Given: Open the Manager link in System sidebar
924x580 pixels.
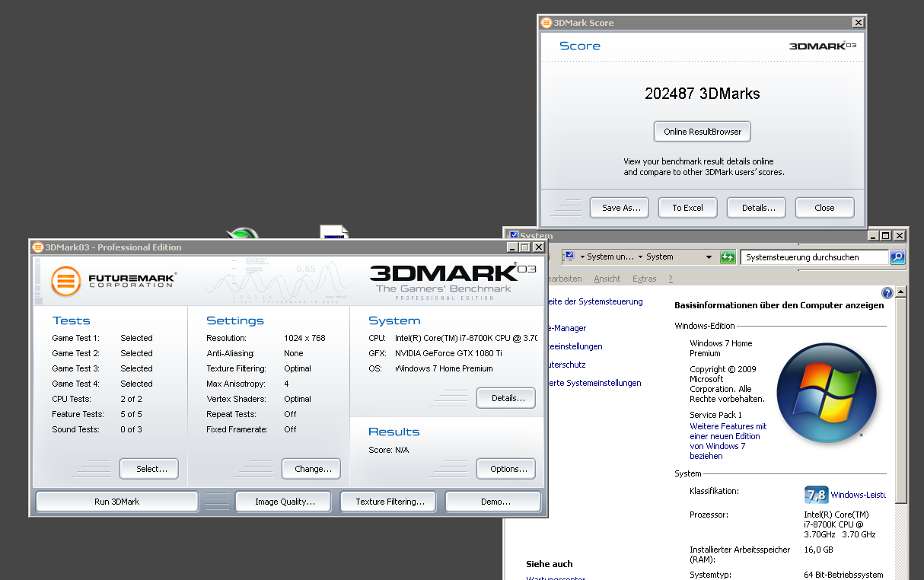Looking at the screenshot, I should (x=566, y=328).
